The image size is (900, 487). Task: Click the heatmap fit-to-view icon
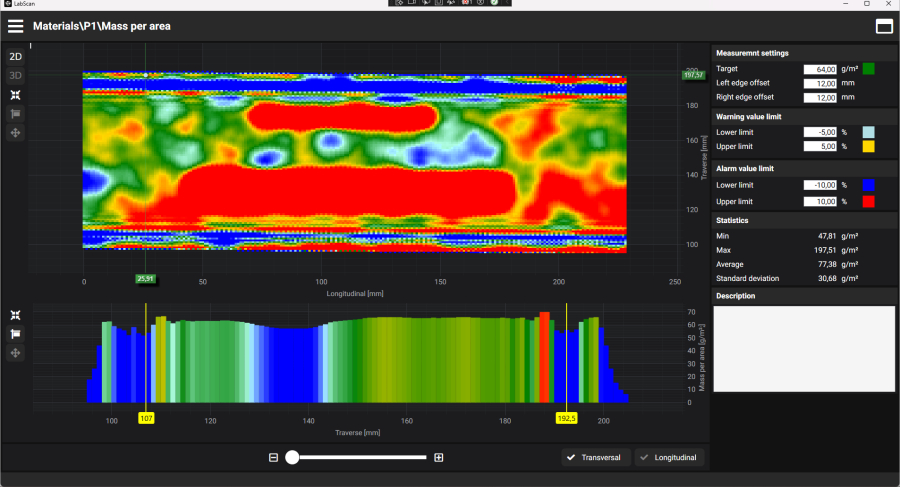(x=16, y=95)
